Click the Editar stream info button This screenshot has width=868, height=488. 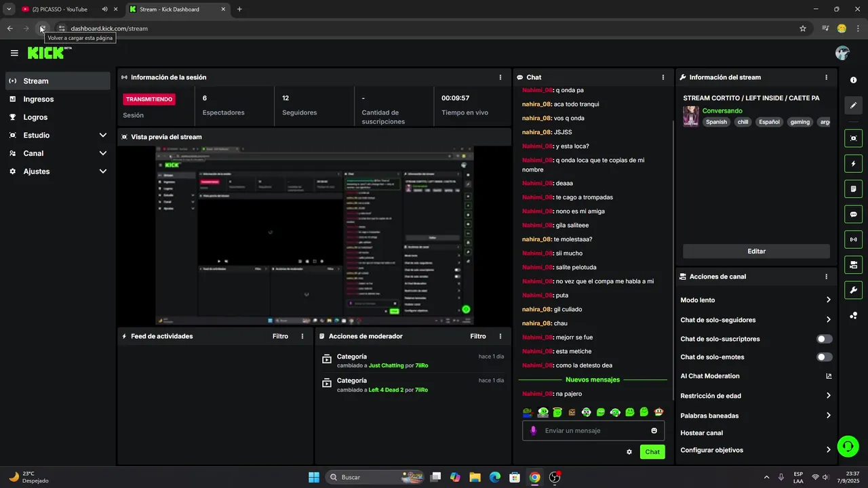tap(756, 251)
